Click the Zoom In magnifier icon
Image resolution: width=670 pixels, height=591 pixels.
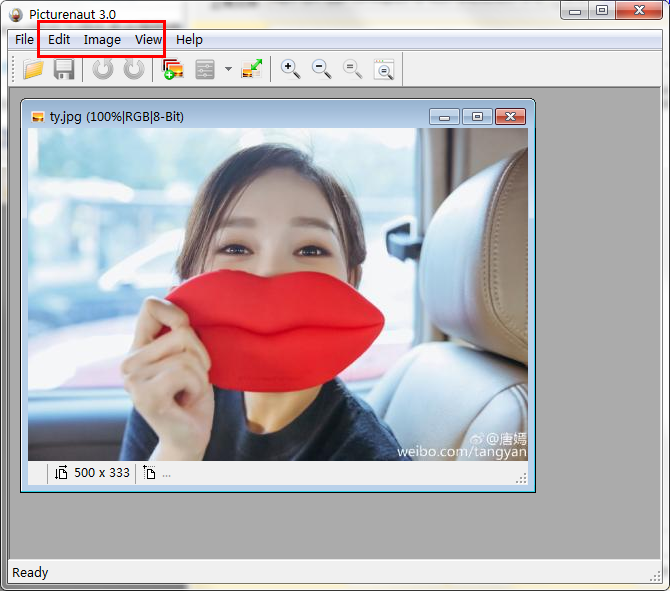[290, 69]
